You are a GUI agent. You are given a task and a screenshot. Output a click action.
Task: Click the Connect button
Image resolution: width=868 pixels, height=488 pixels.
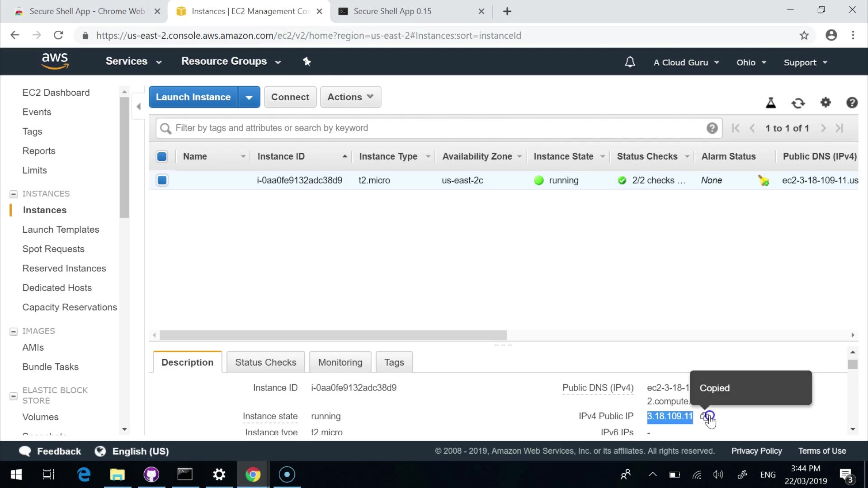pyautogui.click(x=290, y=97)
